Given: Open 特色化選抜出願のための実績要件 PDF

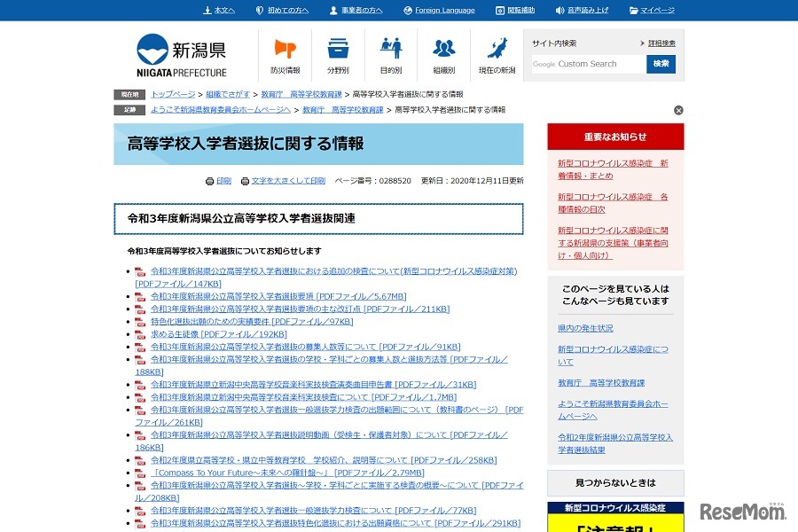Looking at the screenshot, I should pos(251,322).
